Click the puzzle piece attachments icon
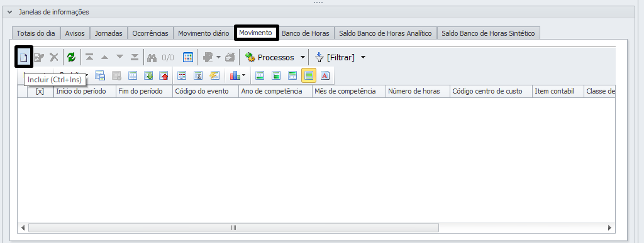 (x=208, y=58)
